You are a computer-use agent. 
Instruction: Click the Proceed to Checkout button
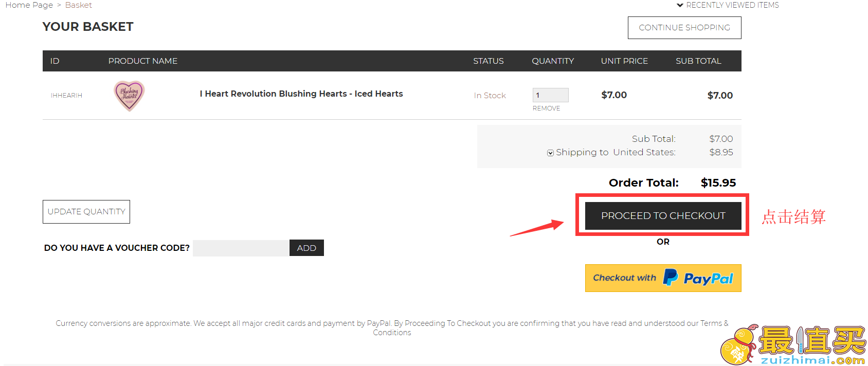point(663,216)
